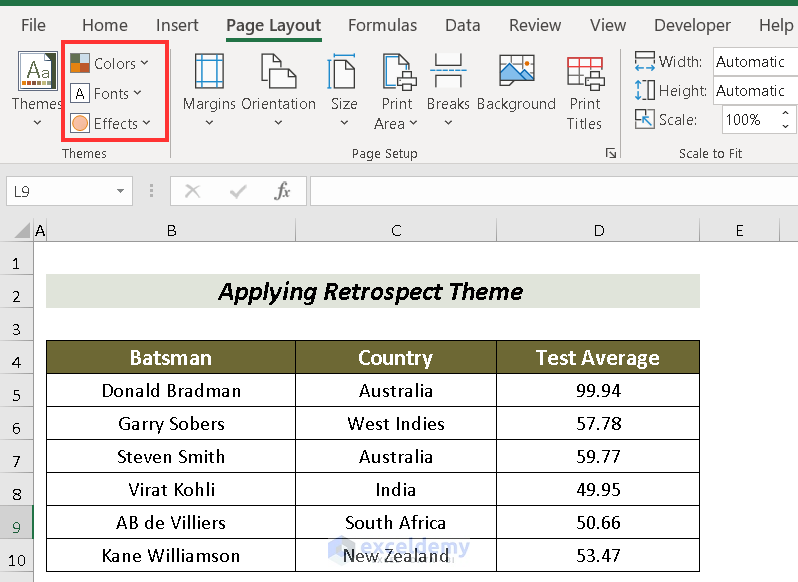Switch to the Formulas tab
798x582 pixels.
(381, 25)
